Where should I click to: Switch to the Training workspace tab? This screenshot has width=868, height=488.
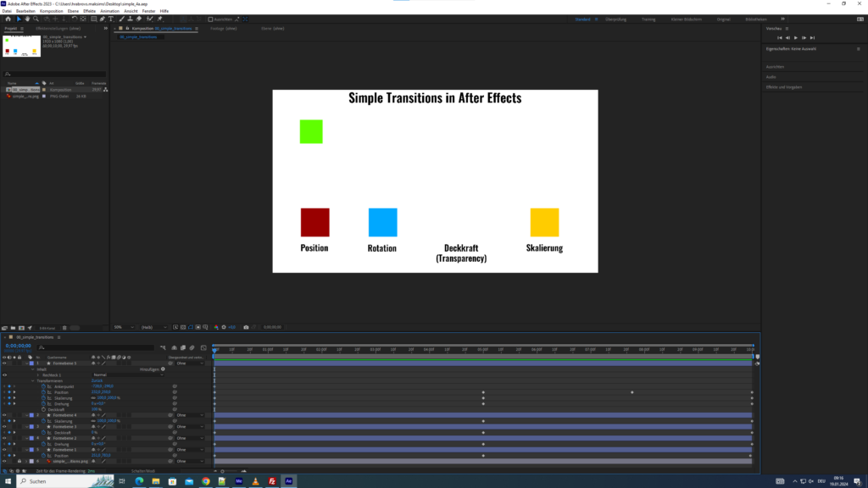coord(648,18)
